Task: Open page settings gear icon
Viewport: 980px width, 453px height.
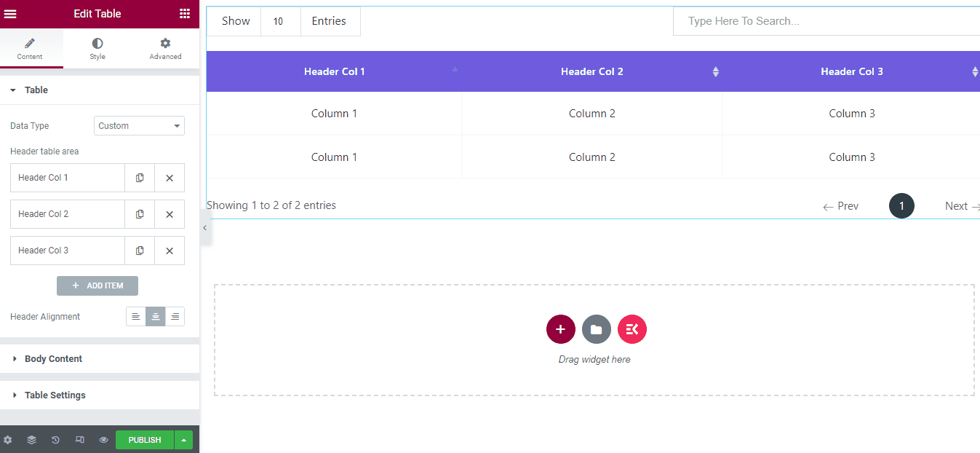Action: pyautogui.click(x=8, y=439)
